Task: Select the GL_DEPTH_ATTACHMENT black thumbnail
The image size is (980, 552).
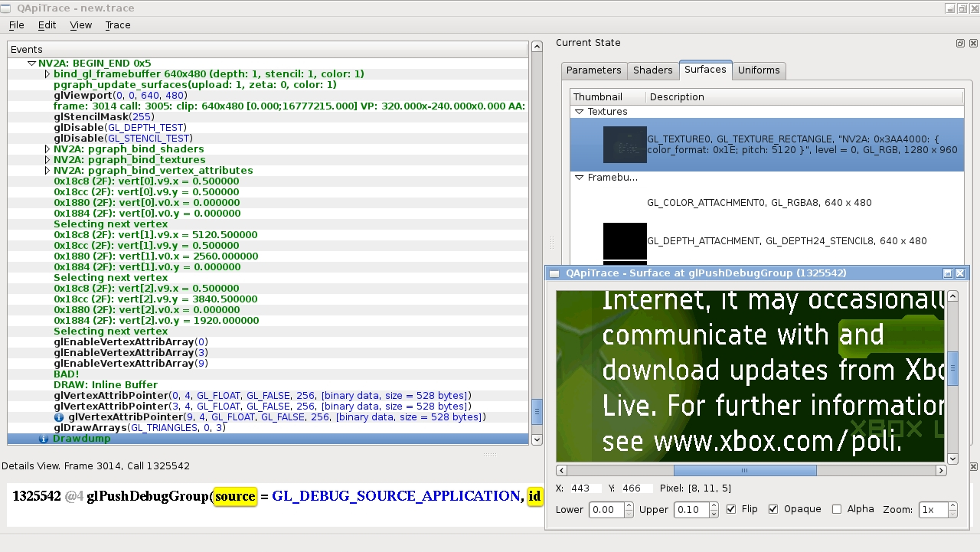Action: (x=625, y=241)
